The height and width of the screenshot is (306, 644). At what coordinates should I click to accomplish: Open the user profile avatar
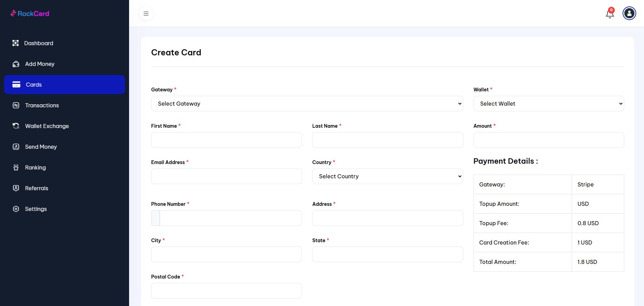coord(629,14)
